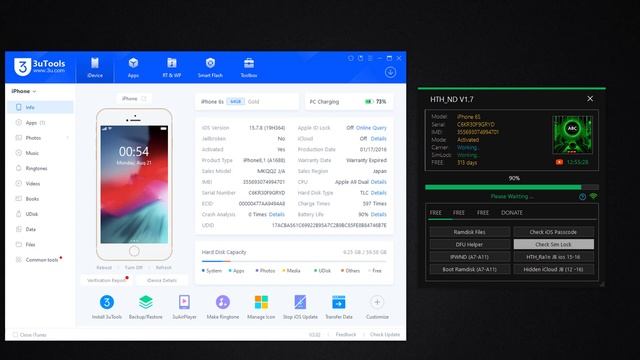Click Hidden iCloud JB (12-16) button
640x360 pixels.
(553, 269)
